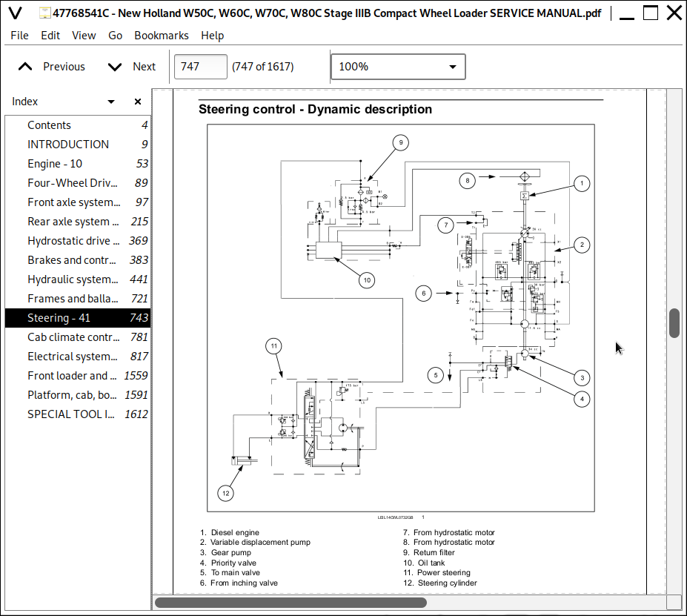Click the page number input field
This screenshot has height=616, width=687.
tap(200, 66)
